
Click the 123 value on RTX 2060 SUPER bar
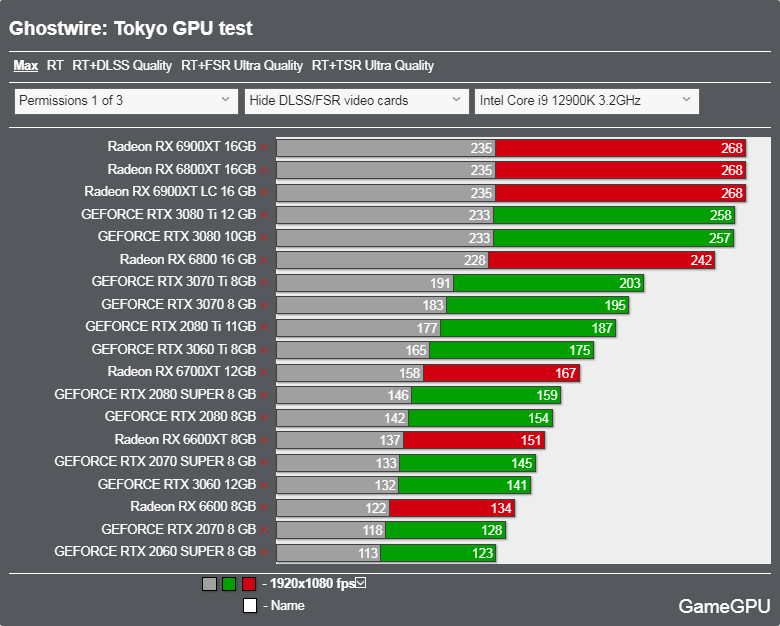click(x=482, y=553)
